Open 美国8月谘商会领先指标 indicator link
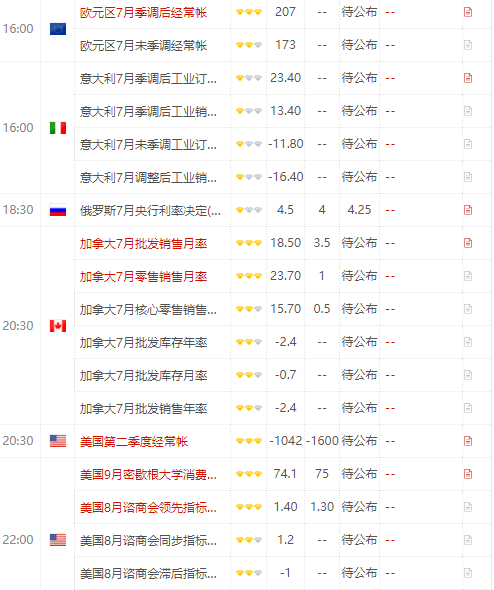 click(148, 508)
